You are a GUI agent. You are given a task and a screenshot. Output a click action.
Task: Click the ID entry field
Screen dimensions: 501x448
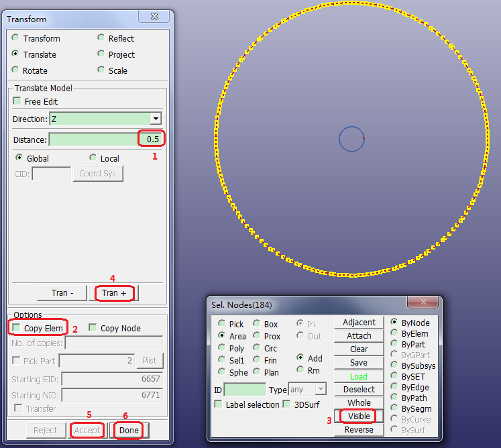pyautogui.click(x=245, y=389)
